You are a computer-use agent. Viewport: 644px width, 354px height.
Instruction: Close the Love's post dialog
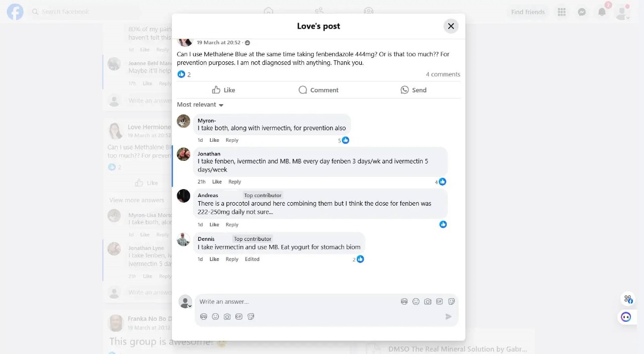[x=451, y=26]
